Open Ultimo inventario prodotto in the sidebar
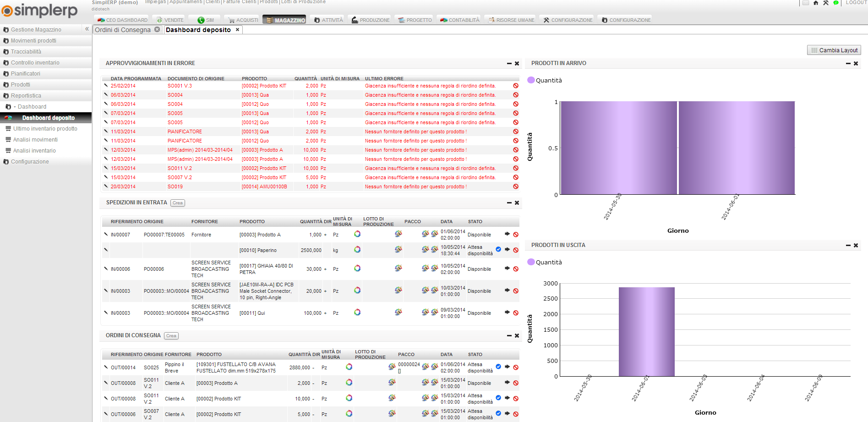 click(x=46, y=129)
